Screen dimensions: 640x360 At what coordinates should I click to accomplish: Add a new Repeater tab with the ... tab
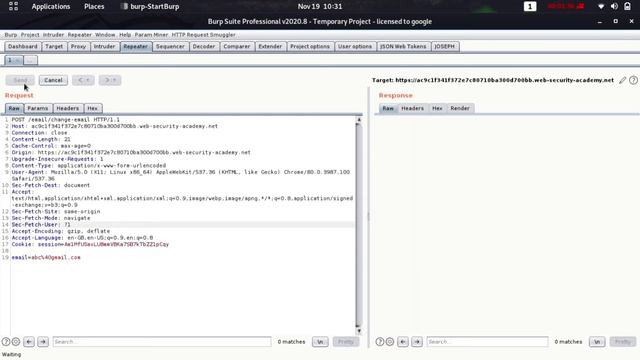pyautogui.click(x=31, y=60)
